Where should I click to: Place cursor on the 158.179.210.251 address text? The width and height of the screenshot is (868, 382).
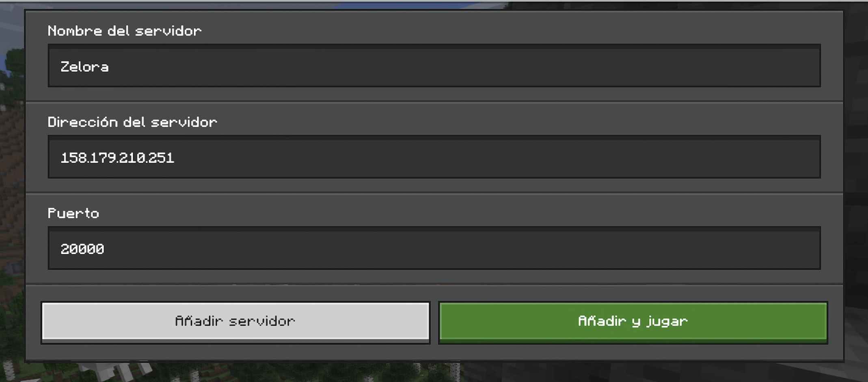pos(117,158)
